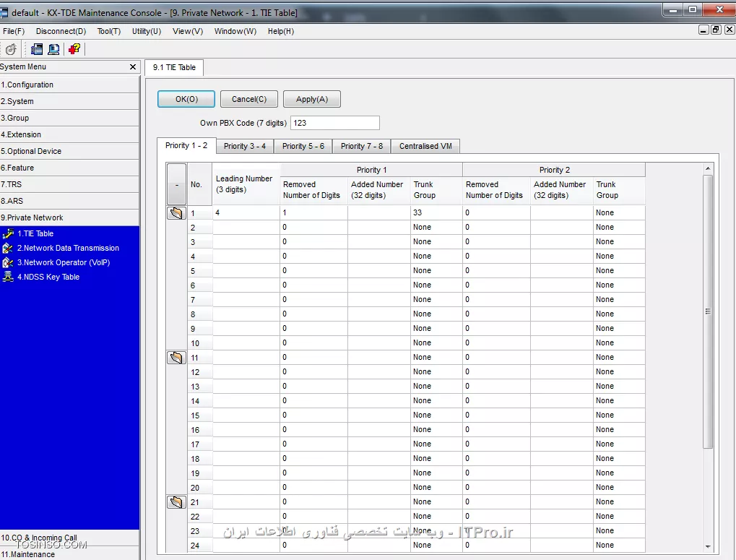
Task: Expand the 6.Feature menu section
Action: point(69,168)
